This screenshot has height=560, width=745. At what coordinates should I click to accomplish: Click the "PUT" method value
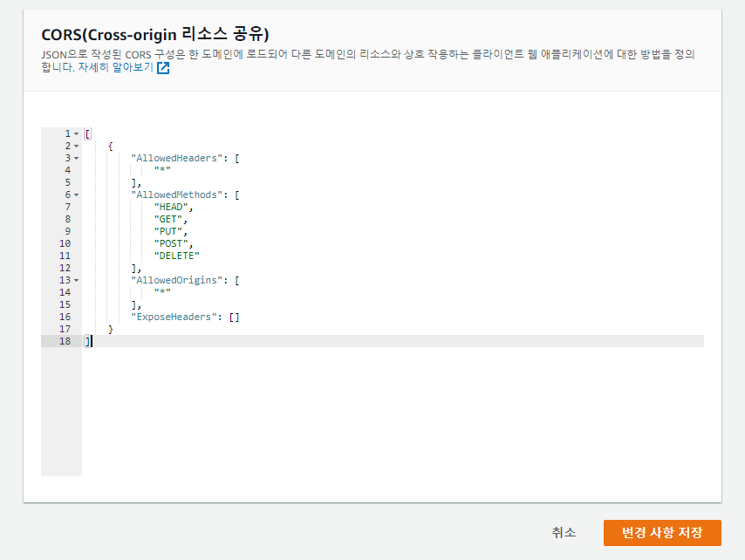(168, 231)
